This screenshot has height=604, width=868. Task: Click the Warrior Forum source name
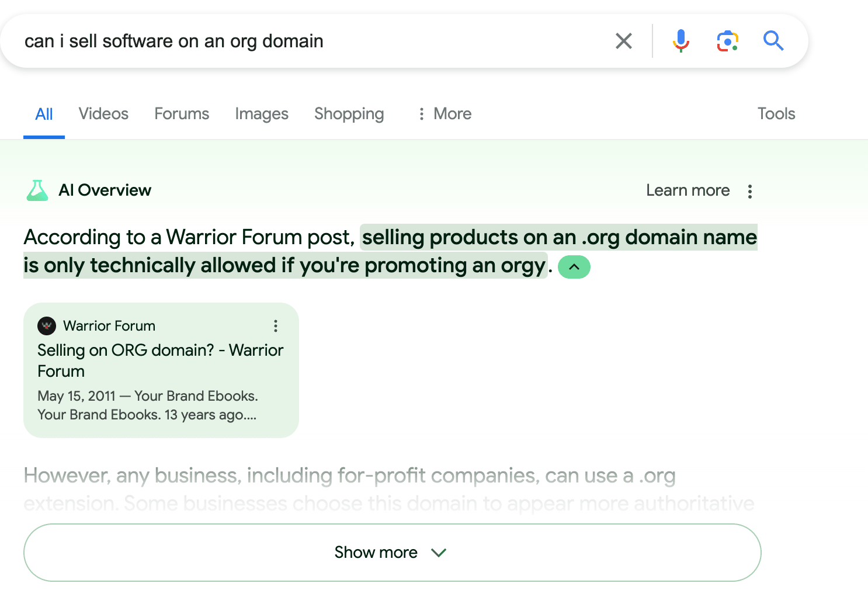109,326
